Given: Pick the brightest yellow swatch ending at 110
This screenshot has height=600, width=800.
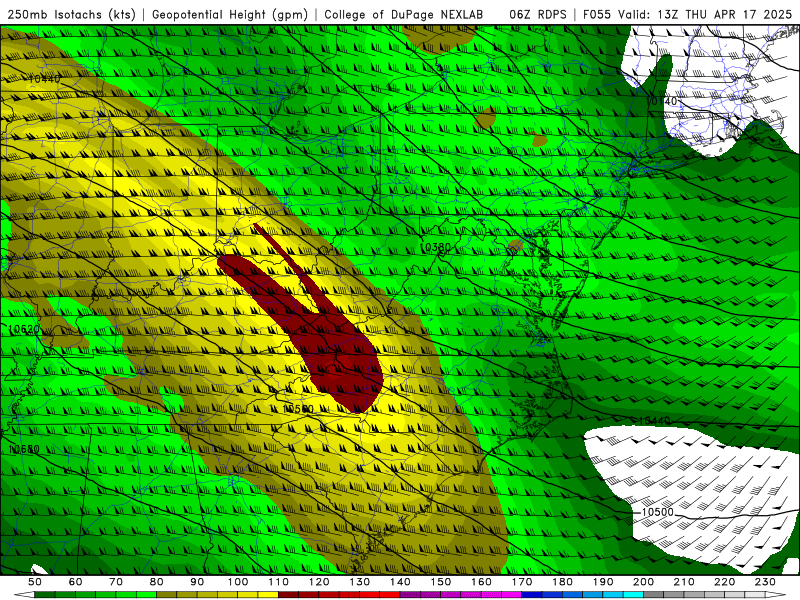Looking at the screenshot, I should tap(268, 595).
